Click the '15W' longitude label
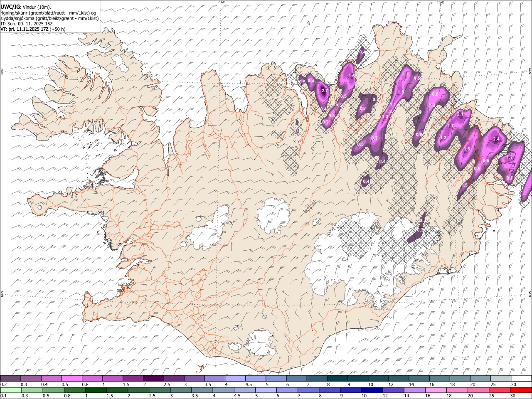 [440, 2]
